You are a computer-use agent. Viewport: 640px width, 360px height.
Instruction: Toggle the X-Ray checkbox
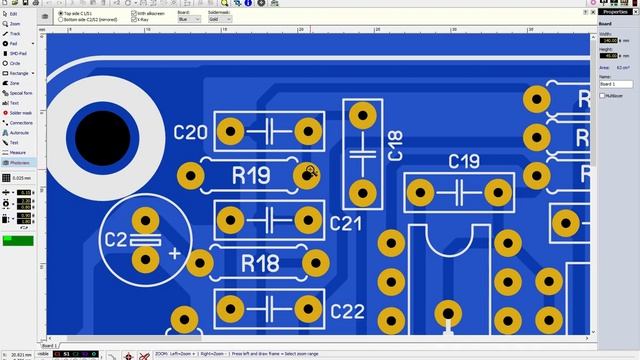coord(134,20)
